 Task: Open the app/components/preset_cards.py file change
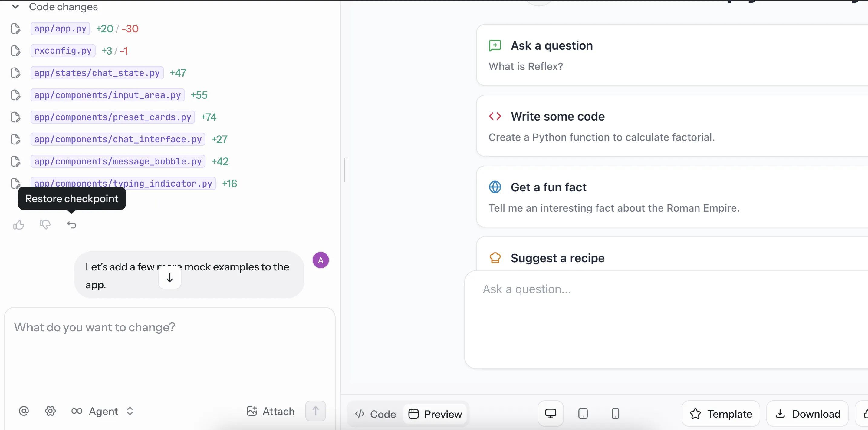pos(113,117)
